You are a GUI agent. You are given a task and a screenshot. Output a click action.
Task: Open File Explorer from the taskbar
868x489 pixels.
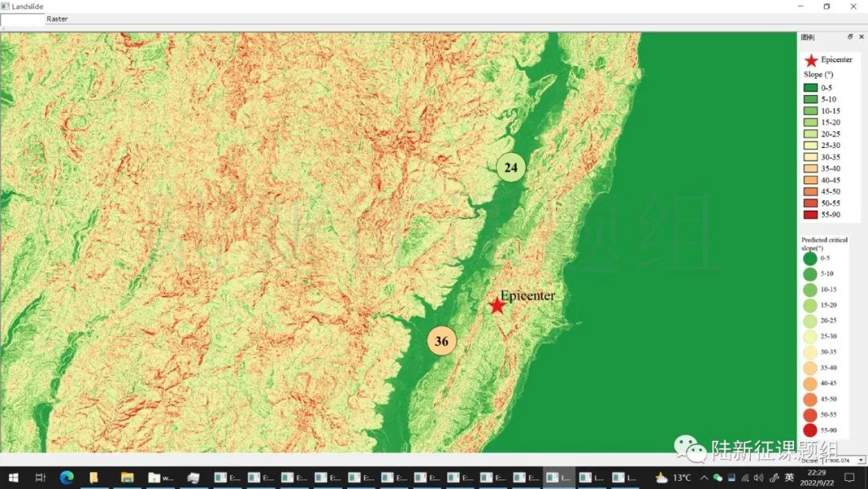click(x=127, y=478)
